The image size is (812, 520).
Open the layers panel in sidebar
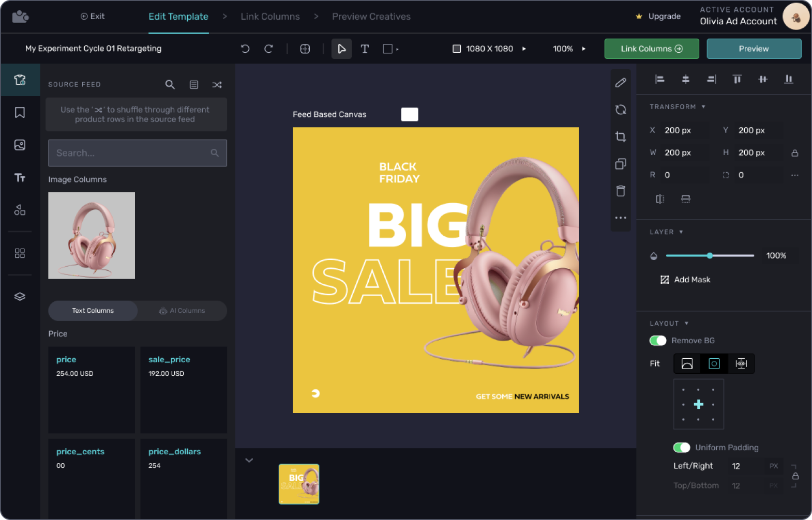pyautogui.click(x=20, y=297)
